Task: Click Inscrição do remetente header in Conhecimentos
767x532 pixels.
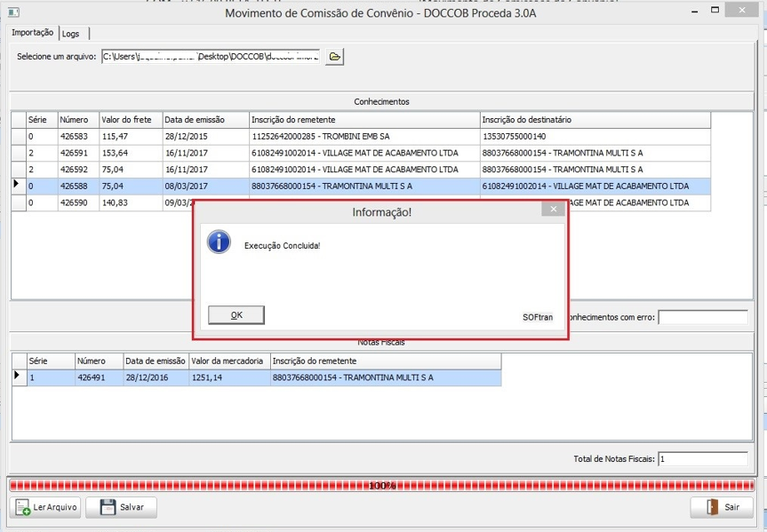Action: (x=364, y=120)
